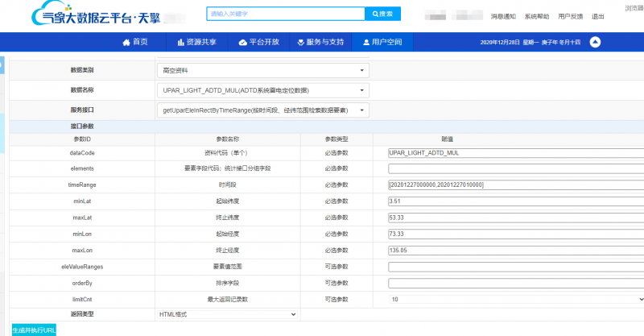Image resolution: width=644 pixels, height=336 pixels.
Task: Open the 系统帮助 link
Action: click(537, 16)
